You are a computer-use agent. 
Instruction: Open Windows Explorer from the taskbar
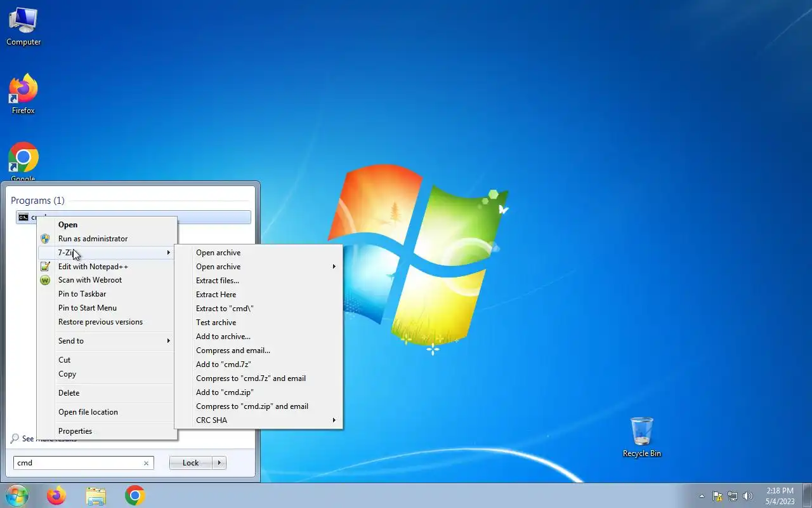96,495
